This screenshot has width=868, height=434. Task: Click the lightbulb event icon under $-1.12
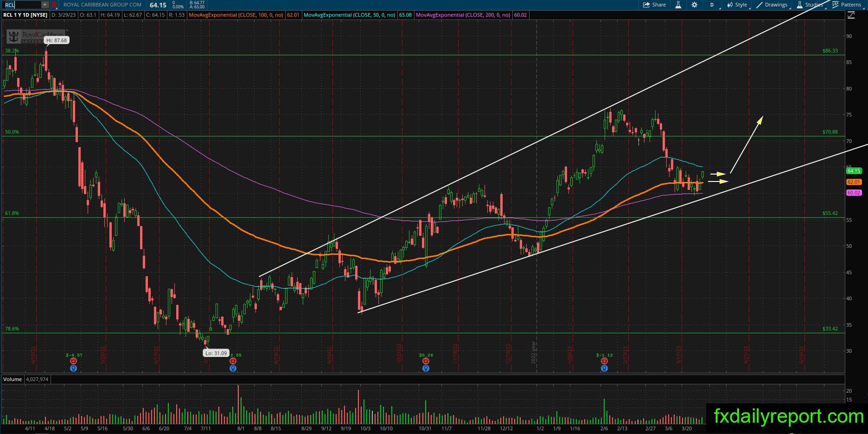[x=604, y=368]
